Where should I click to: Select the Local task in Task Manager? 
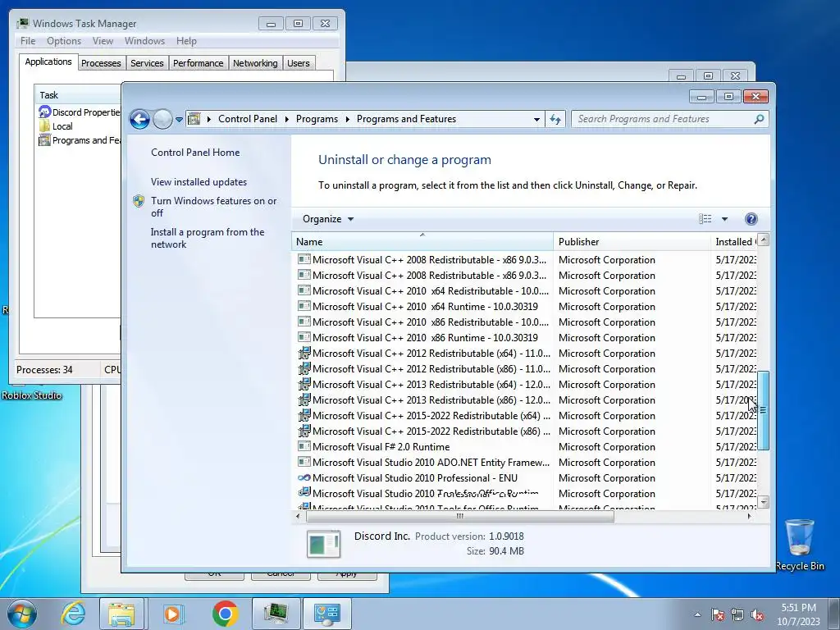point(56,126)
